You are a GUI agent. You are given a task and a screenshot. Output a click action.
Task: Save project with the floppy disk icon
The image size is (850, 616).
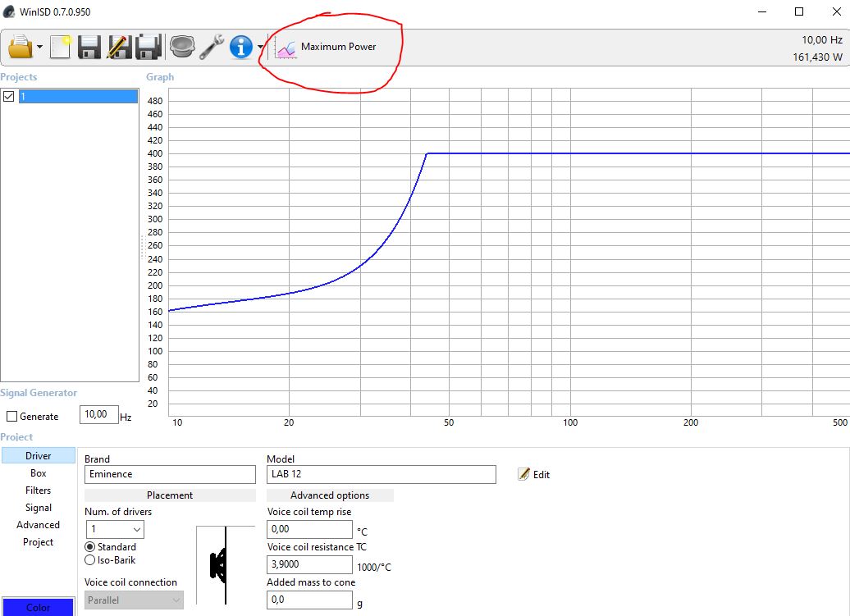click(89, 47)
